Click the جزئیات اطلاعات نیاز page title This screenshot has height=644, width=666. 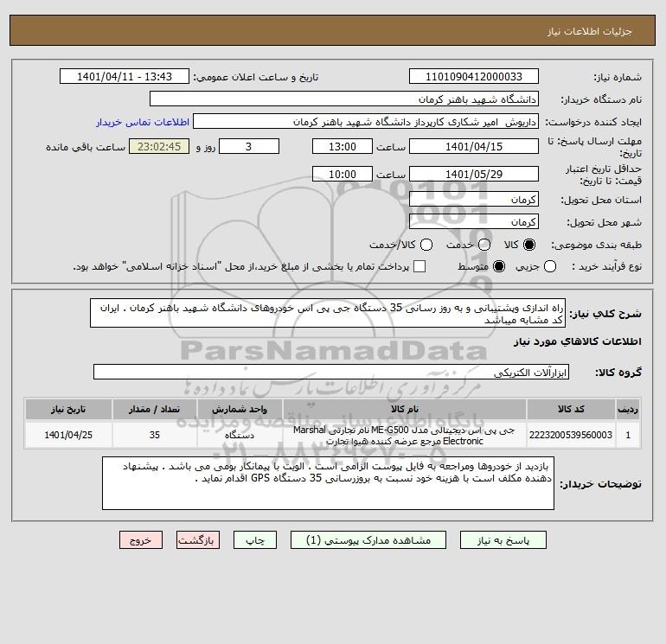[590, 31]
